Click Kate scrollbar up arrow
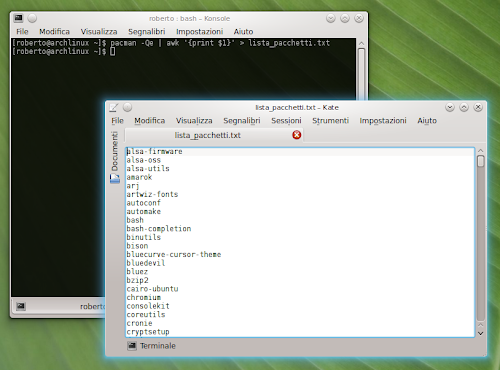500x370 pixels. pos(480,151)
